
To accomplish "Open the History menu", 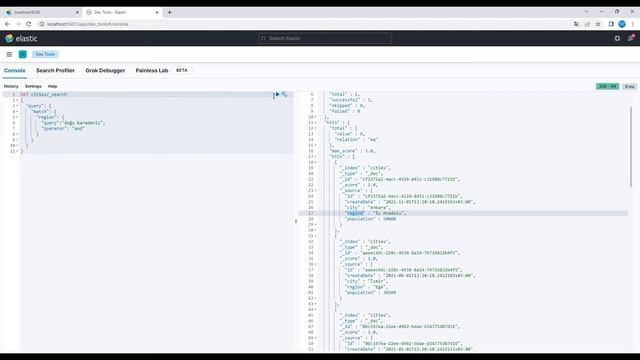I will tap(11, 86).
